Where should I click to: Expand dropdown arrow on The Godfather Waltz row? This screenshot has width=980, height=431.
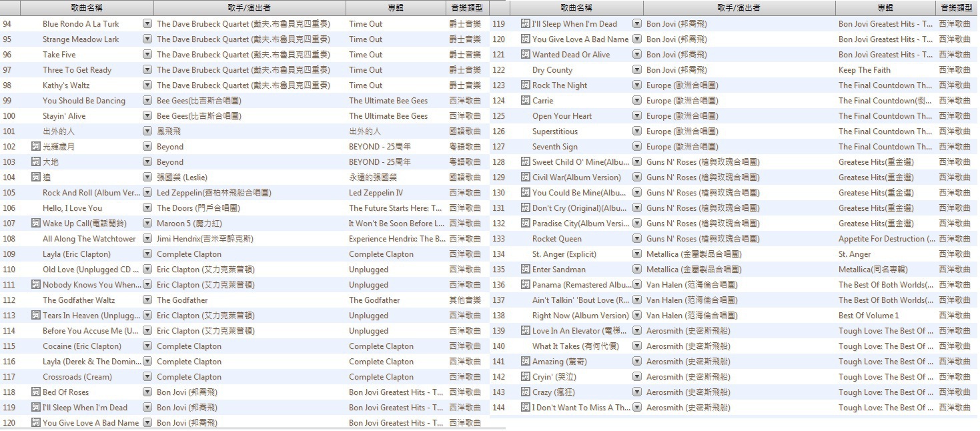tap(147, 300)
